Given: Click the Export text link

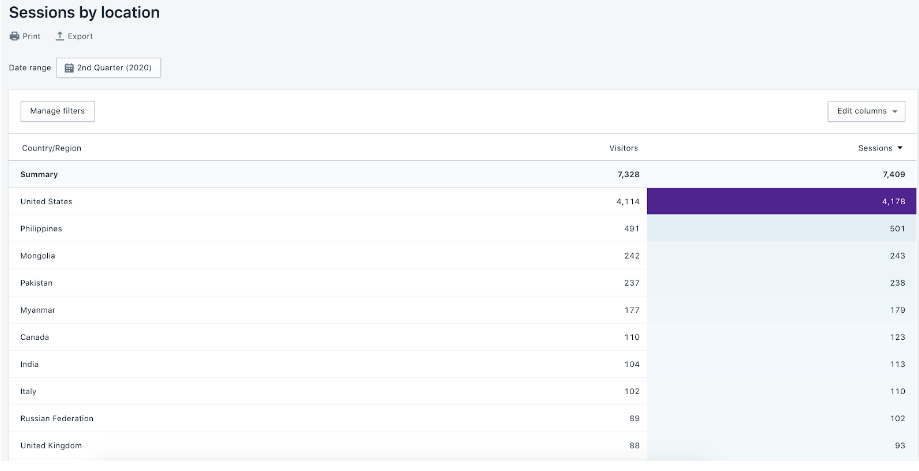Looking at the screenshot, I should (x=80, y=36).
